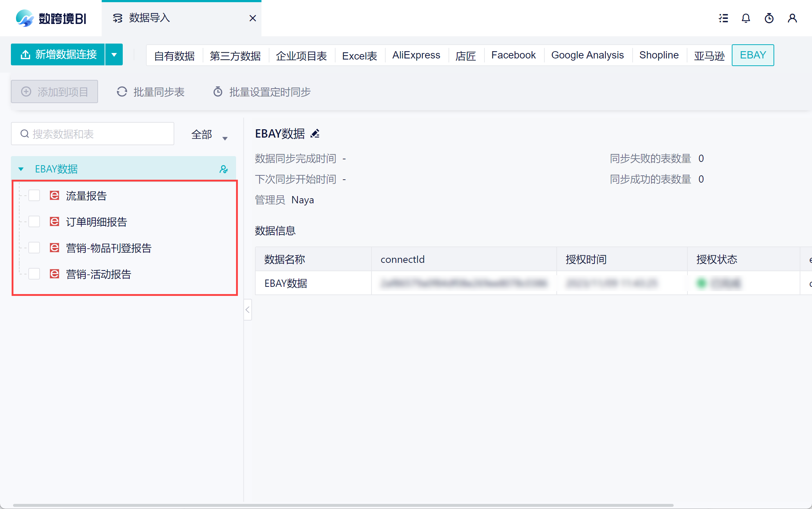This screenshot has width=812, height=509.
Task: Click the 批量设置定时同步 clock icon
Action: 218,92
